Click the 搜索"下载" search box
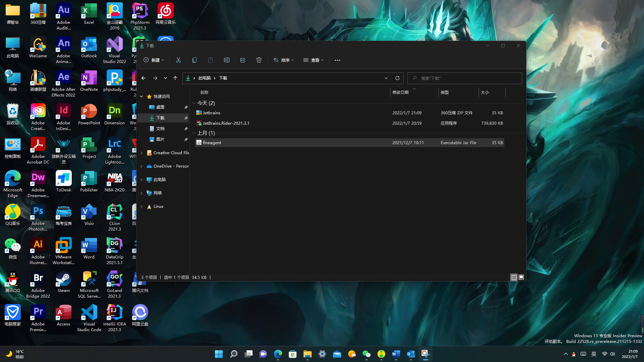The image size is (644, 362). [465, 78]
